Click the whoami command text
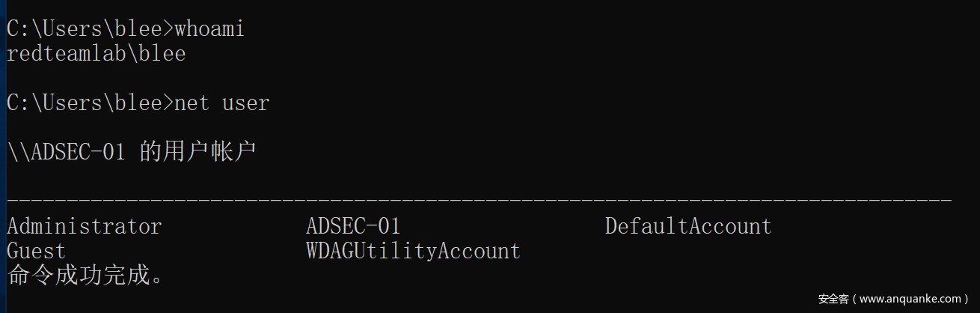 [209, 28]
